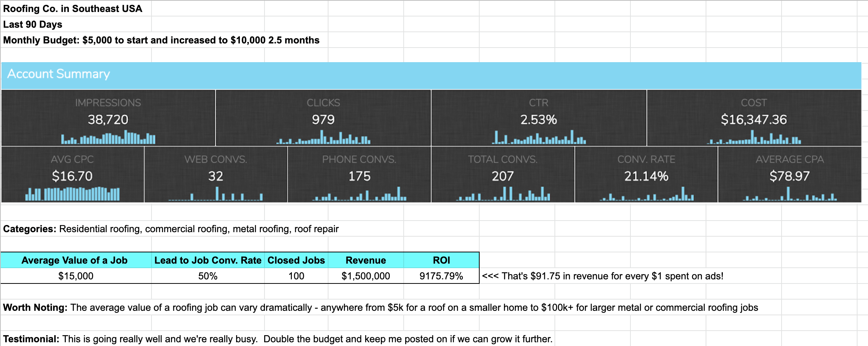Select the Web Convs. 32 tile
Image resolution: width=868 pixels, height=346 pixels.
pyautogui.click(x=216, y=174)
